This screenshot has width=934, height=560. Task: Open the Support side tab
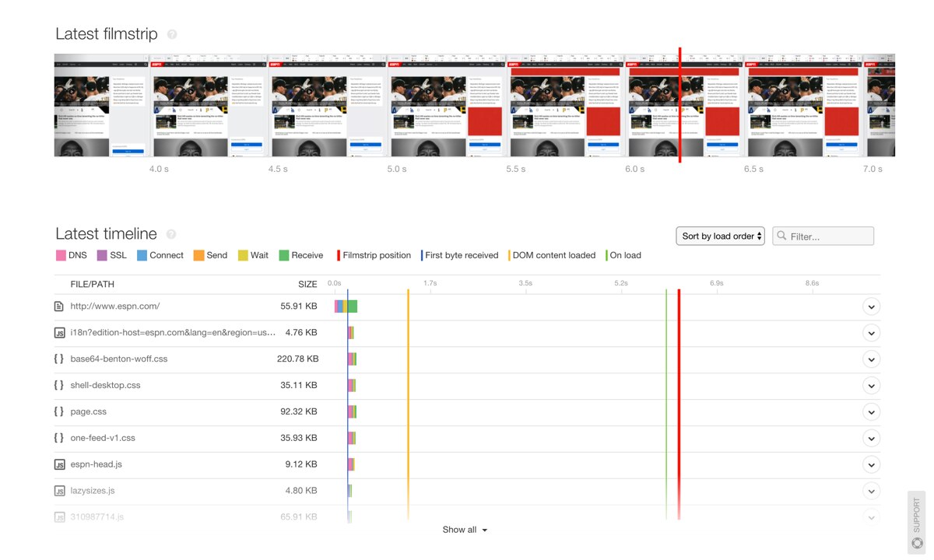coord(916,521)
